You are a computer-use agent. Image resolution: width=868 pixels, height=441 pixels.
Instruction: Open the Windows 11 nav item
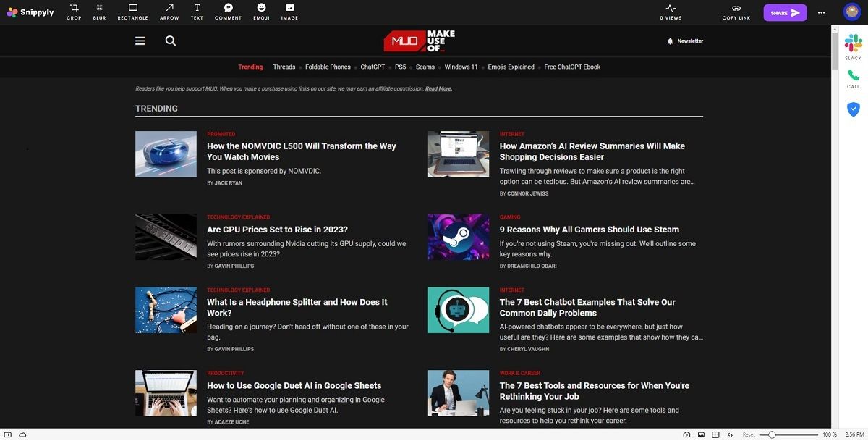pyautogui.click(x=461, y=66)
